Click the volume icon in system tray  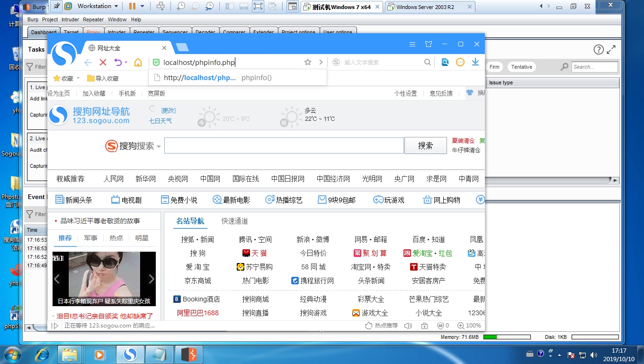coord(594,355)
